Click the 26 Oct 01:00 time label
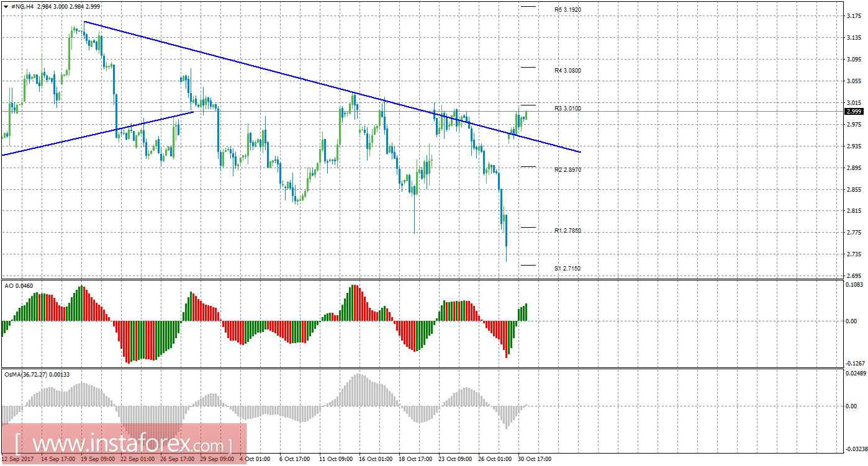 [x=495, y=460]
